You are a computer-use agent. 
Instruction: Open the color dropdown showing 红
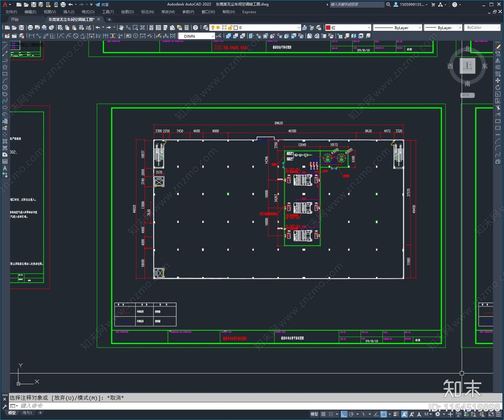point(348,28)
